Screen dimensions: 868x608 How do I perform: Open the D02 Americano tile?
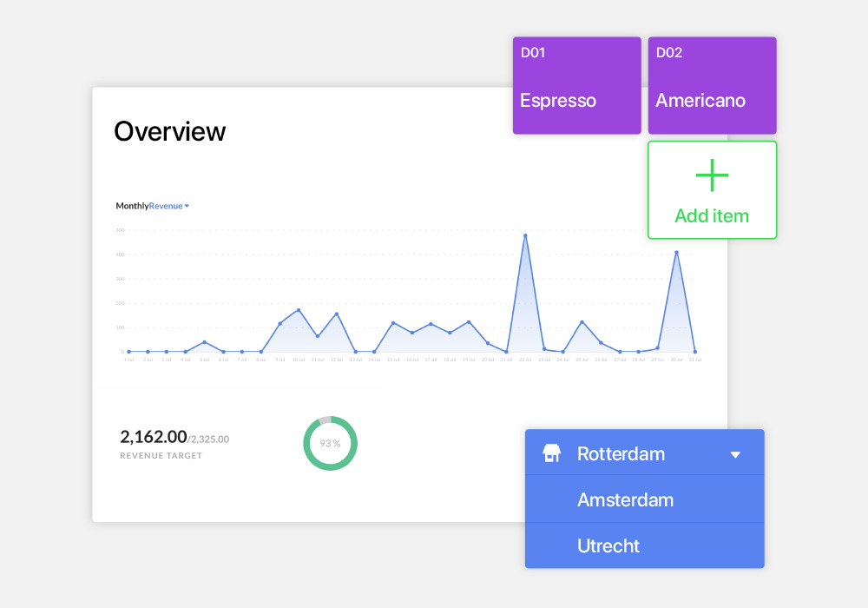(x=712, y=85)
